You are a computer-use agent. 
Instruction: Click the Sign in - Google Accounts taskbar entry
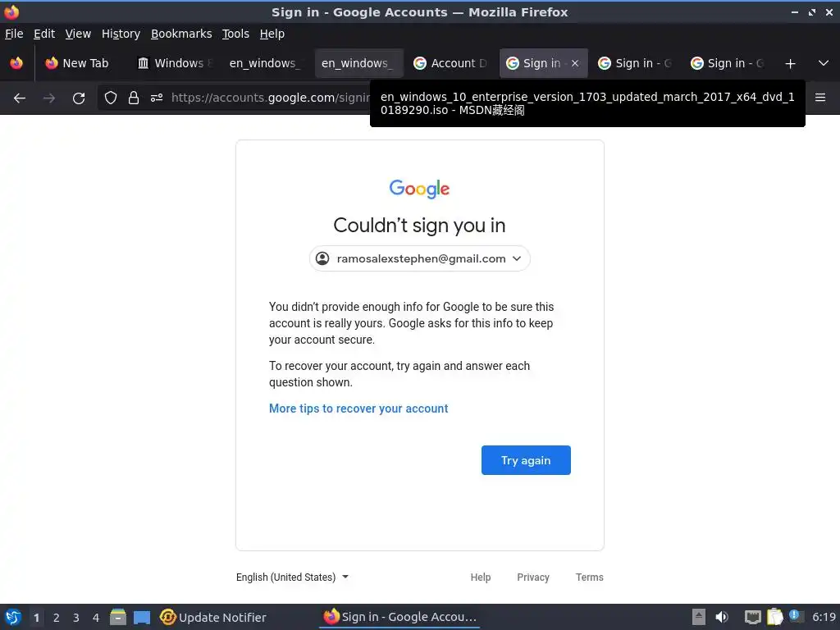[x=399, y=617]
